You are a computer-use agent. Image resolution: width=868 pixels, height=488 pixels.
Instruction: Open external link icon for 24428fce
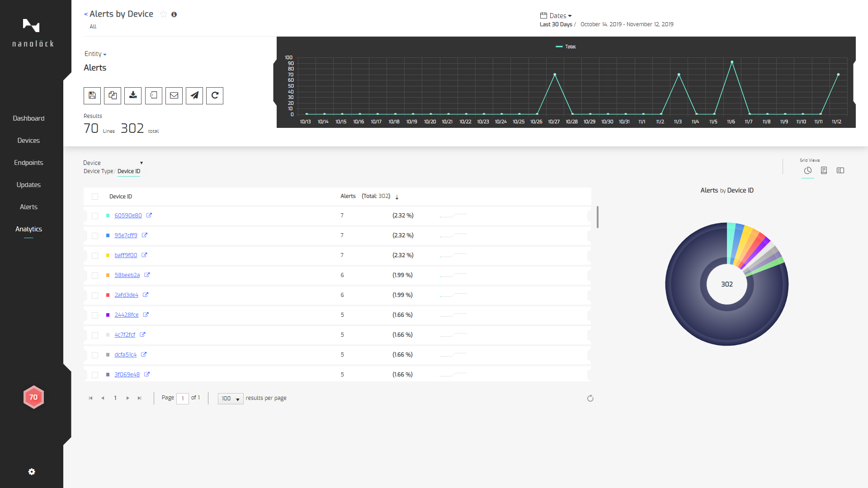146,314
